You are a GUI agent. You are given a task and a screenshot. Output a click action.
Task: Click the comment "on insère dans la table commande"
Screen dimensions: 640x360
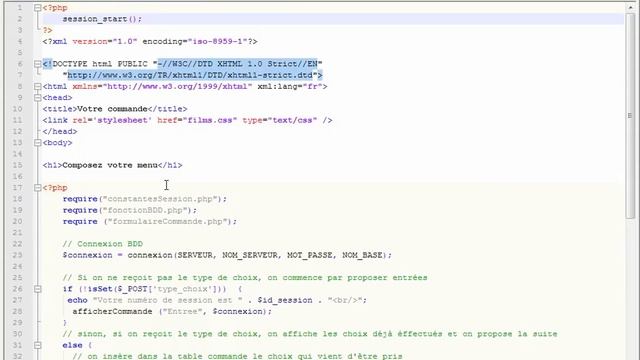(237, 356)
